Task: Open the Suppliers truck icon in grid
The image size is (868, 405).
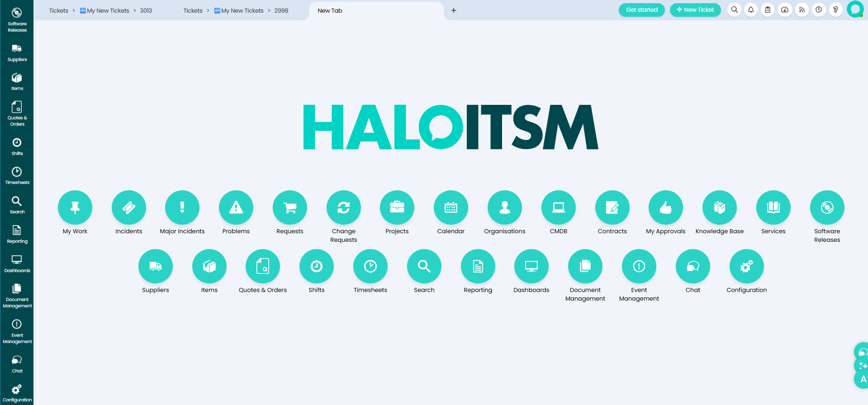Action: point(156,266)
